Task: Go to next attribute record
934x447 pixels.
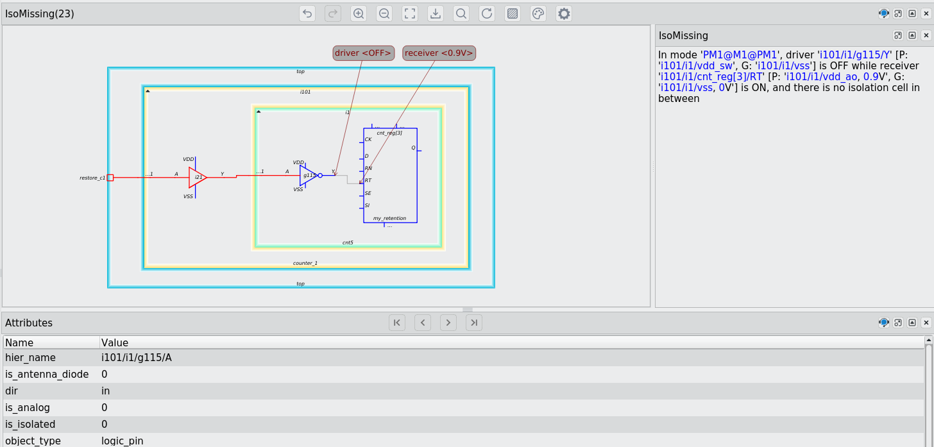Action: (448, 323)
